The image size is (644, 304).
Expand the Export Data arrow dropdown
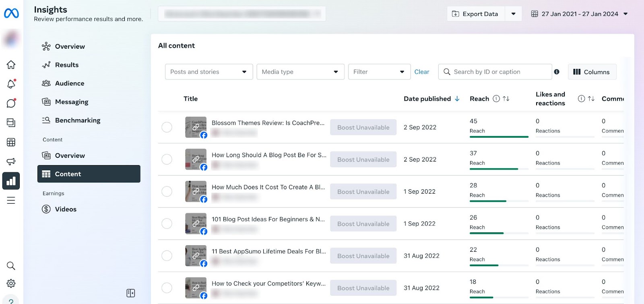(x=513, y=14)
